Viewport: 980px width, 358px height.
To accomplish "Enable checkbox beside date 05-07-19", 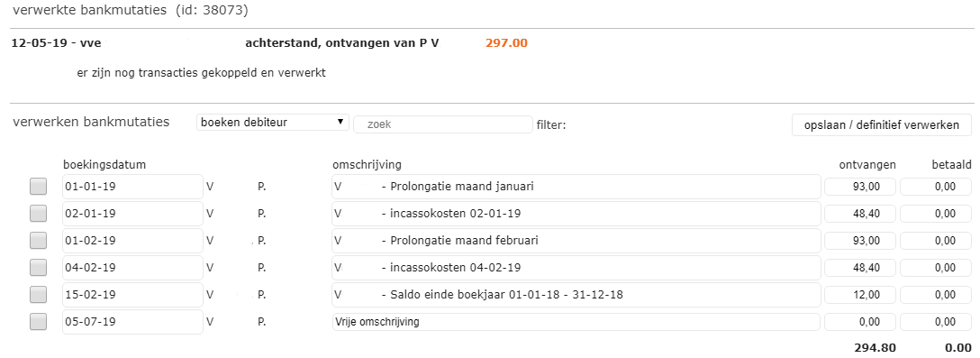I will 38,322.
